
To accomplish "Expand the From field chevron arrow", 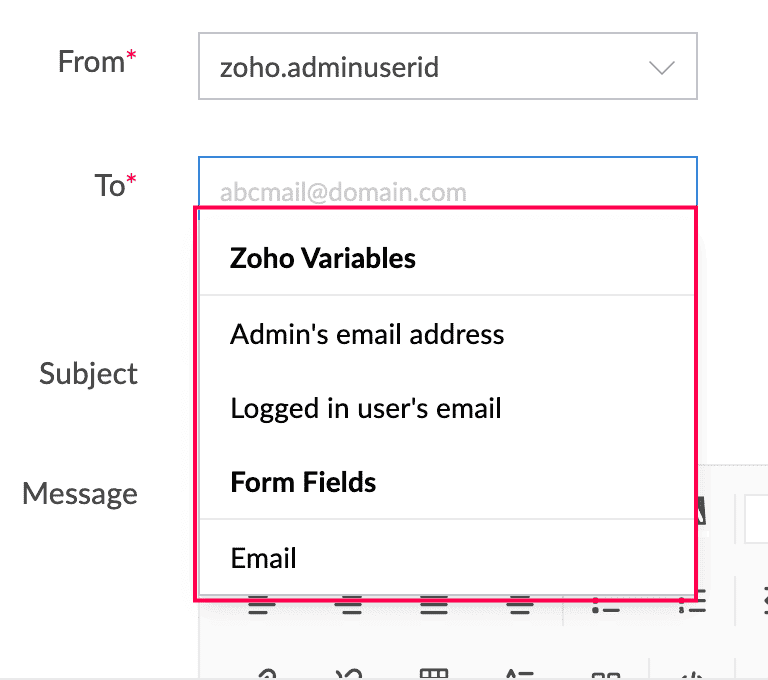I will click(662, 67).
